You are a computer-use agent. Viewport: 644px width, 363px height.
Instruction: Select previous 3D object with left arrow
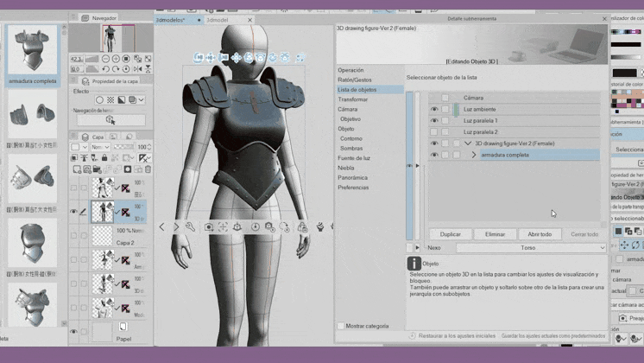tap(161, 227)
